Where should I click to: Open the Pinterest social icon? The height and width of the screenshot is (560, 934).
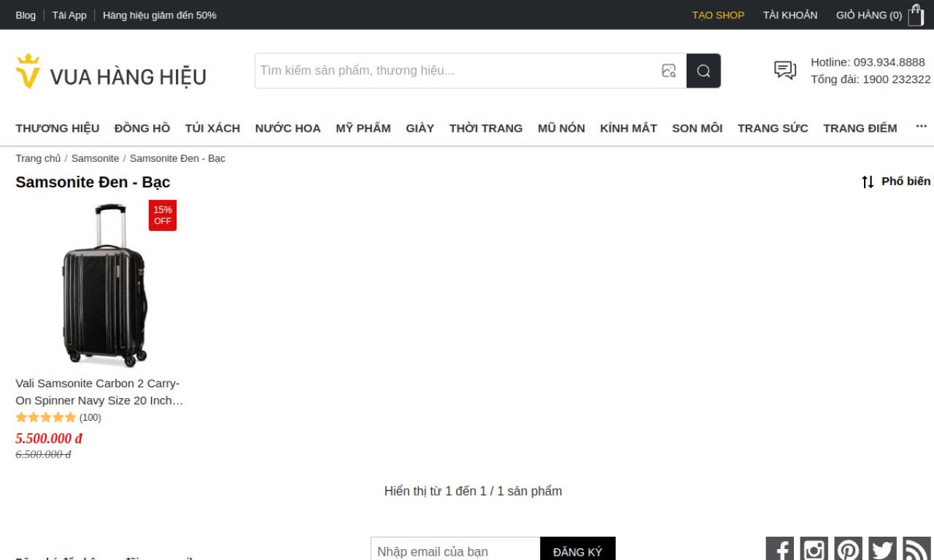coord(848,549)
